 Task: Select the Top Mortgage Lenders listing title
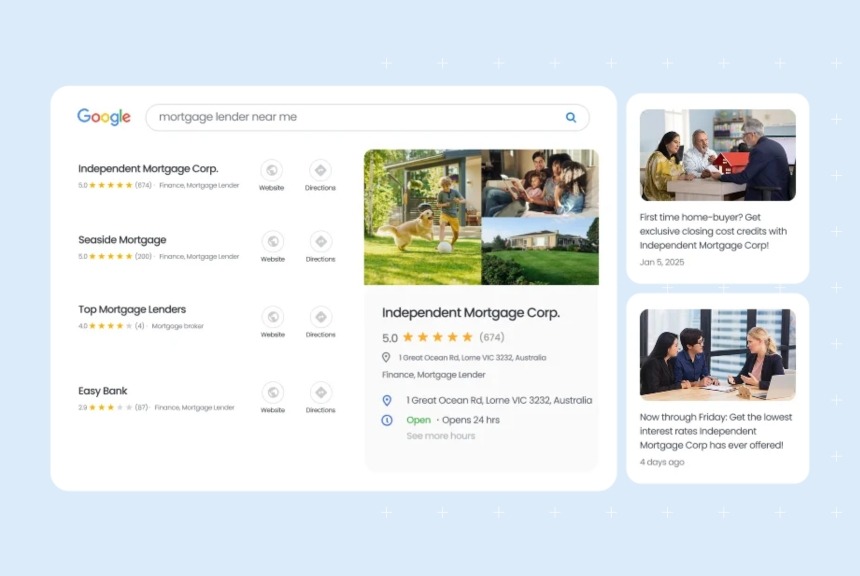[x=132, y=309]
